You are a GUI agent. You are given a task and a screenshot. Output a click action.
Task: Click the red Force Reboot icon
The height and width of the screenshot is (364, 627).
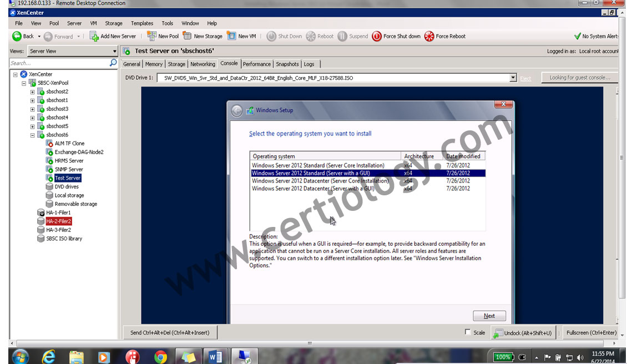pyautogui.click(x=429, y=37)
